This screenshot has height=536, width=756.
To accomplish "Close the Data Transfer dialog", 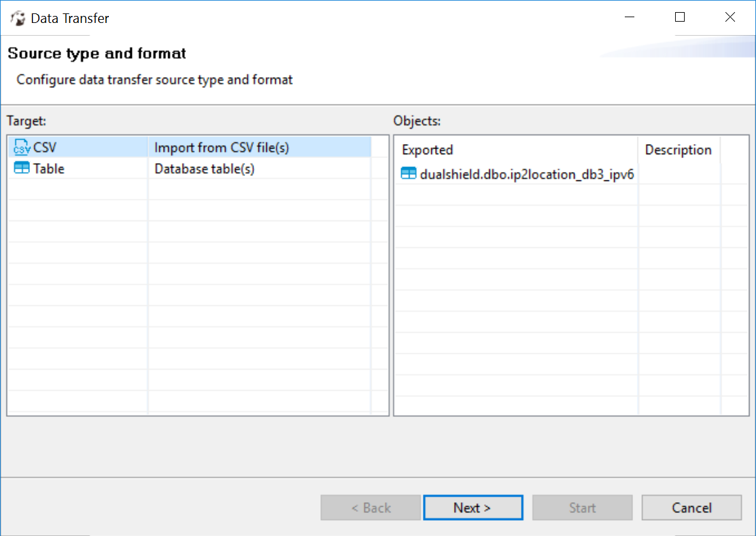I will tap(730, 17).
